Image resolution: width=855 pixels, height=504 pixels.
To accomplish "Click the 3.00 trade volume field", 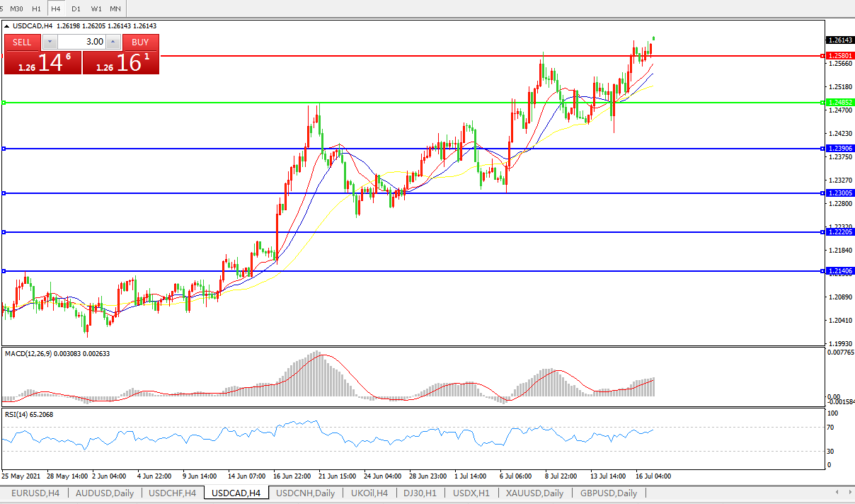I will tap(81, 42).
